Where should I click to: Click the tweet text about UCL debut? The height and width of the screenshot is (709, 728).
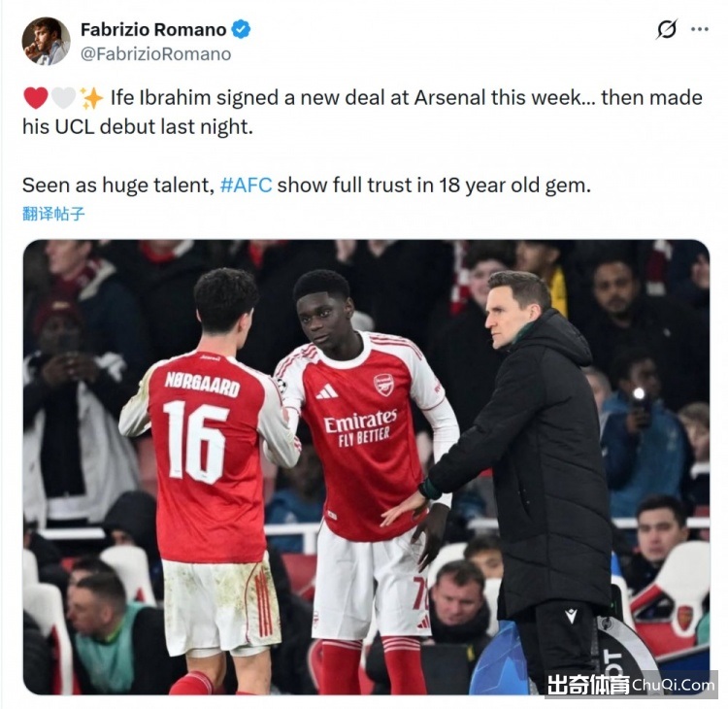pyautogui.click(x=362, y=112)
